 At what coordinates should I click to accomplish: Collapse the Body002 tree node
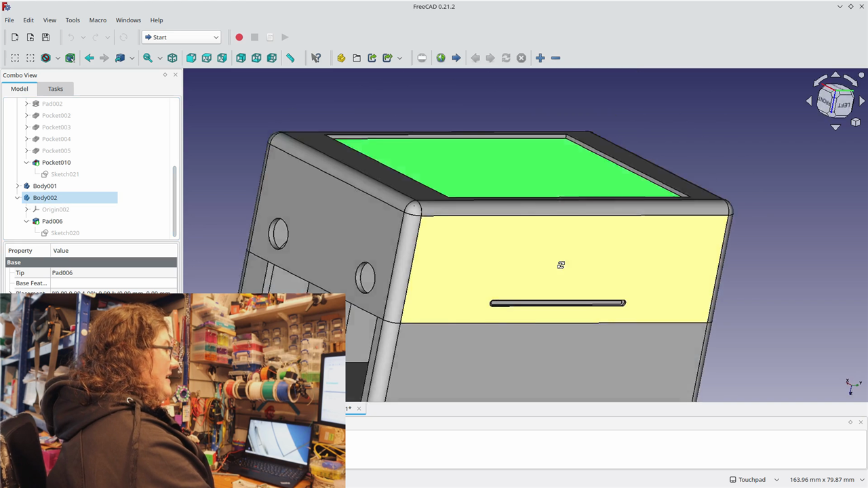18,198
